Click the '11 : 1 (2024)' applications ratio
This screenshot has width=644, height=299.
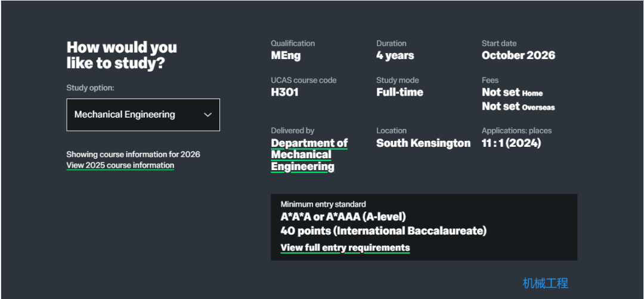coord(512,143)
